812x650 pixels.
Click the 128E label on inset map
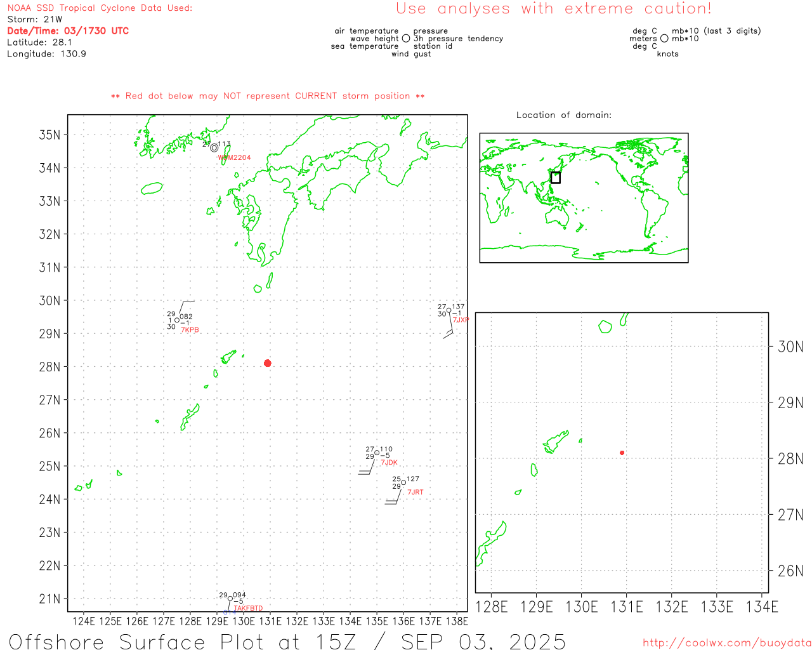(492, 607)
